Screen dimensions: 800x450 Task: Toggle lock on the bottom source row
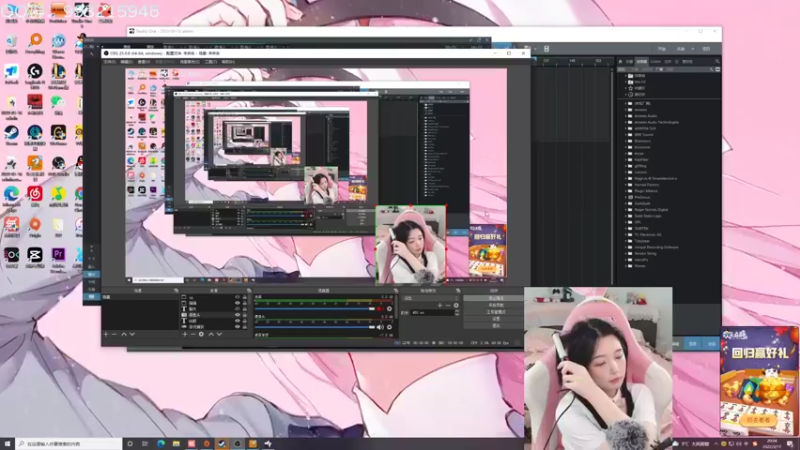pos(244,327)
